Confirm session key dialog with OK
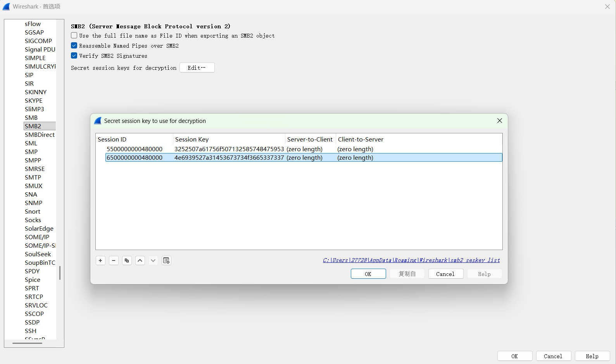The image size is (616, 364). click(368, 274)
